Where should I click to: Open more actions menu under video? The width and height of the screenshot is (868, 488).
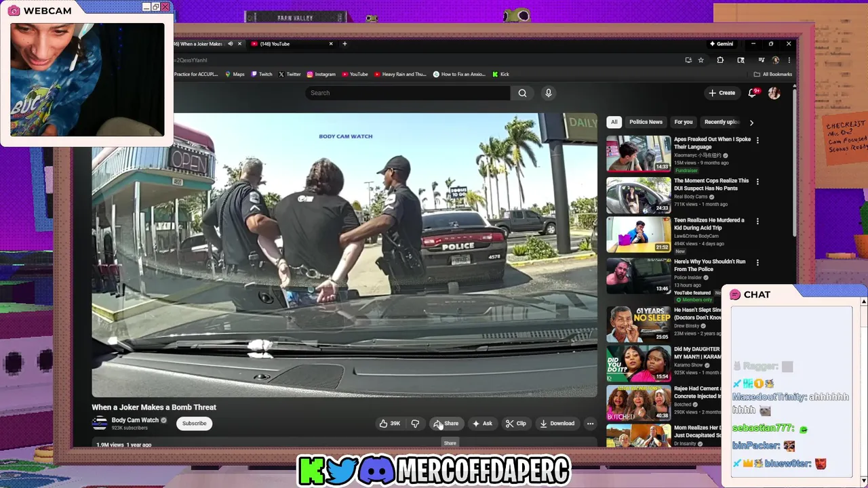coord(590,424)
